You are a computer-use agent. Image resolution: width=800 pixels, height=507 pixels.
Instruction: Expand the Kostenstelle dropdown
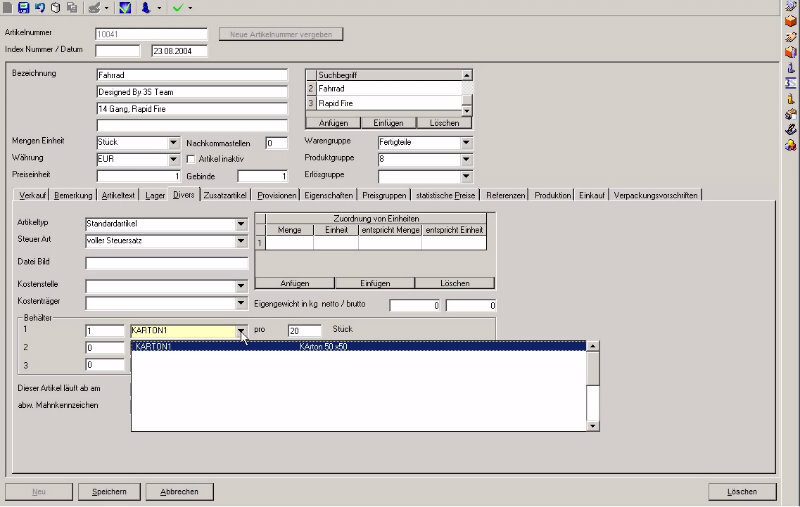[x=241, y=286]
